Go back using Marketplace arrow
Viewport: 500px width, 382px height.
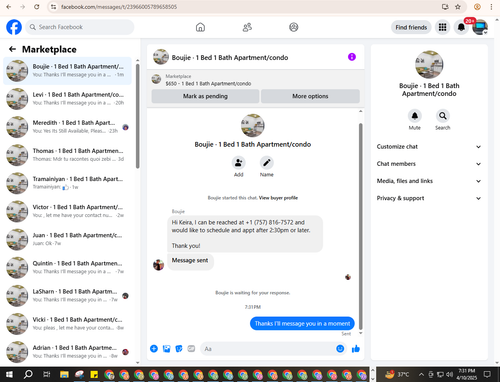coord(12,49)
